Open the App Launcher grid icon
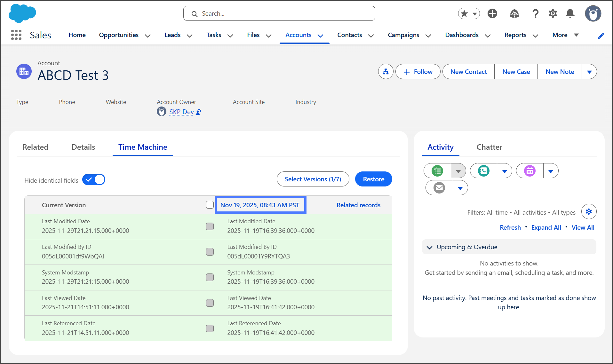 [x=16, y=35]
